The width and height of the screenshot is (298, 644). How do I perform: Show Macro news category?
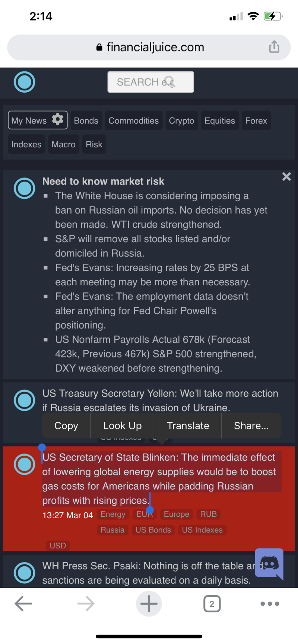coord(63,144)
